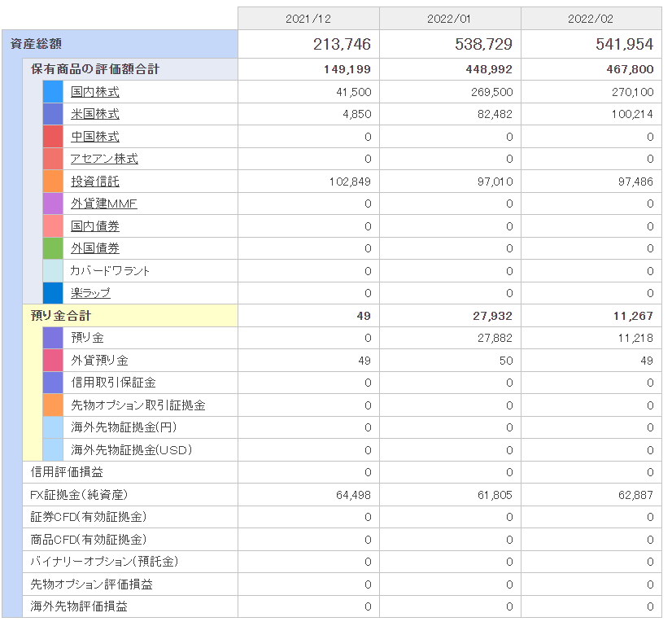Open the 外貨建MMF link

point(103,204)
